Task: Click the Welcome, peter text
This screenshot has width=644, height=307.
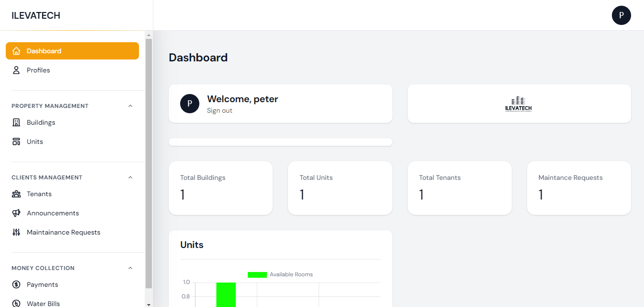Action: pyautogui.click(x=242, y=99)
